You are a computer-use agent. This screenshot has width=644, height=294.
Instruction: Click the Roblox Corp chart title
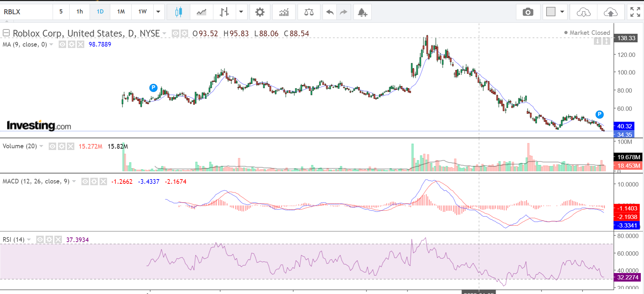[86, 33]
